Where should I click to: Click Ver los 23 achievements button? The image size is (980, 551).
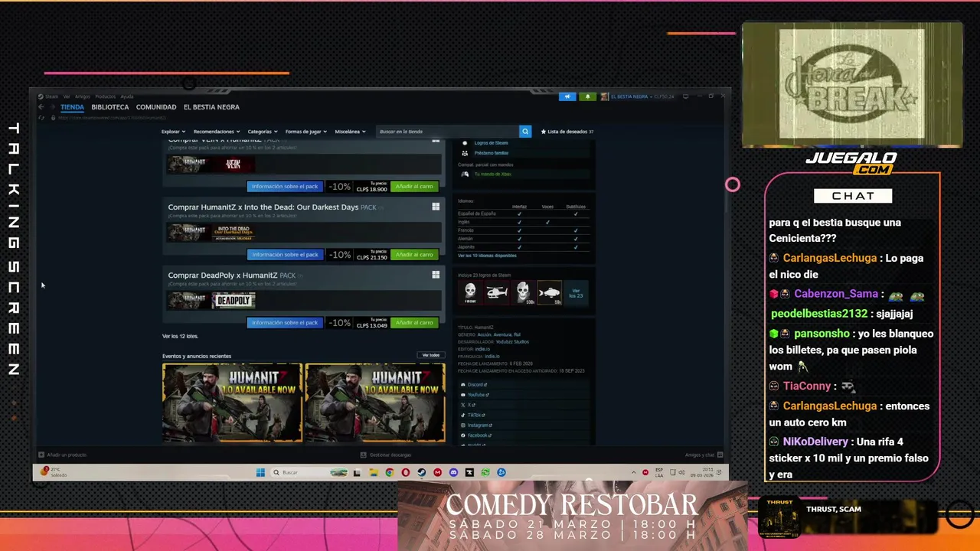pos(576,293)
